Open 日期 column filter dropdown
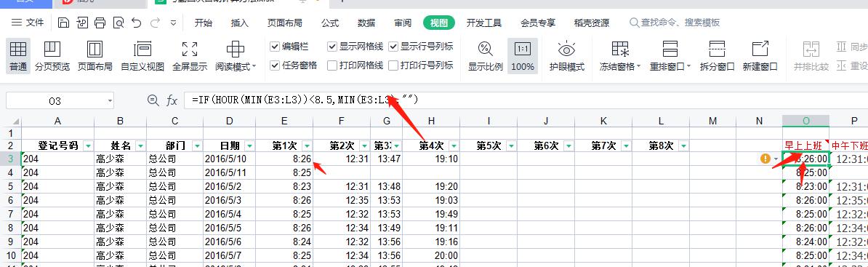This screenshot has width=868, height=267. click(249, 146)
